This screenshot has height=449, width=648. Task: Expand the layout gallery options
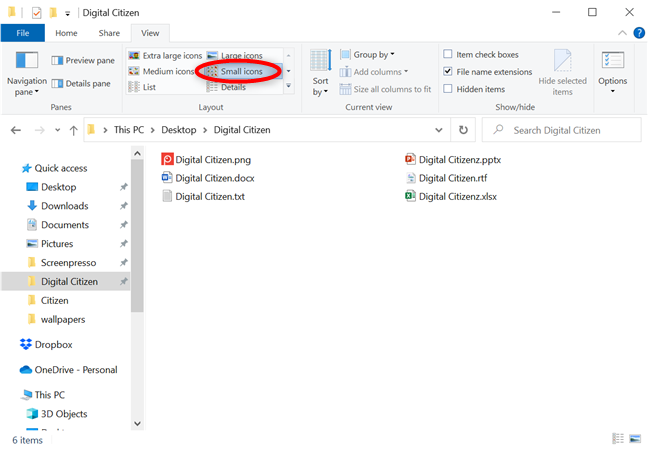(x=288, y=86)
